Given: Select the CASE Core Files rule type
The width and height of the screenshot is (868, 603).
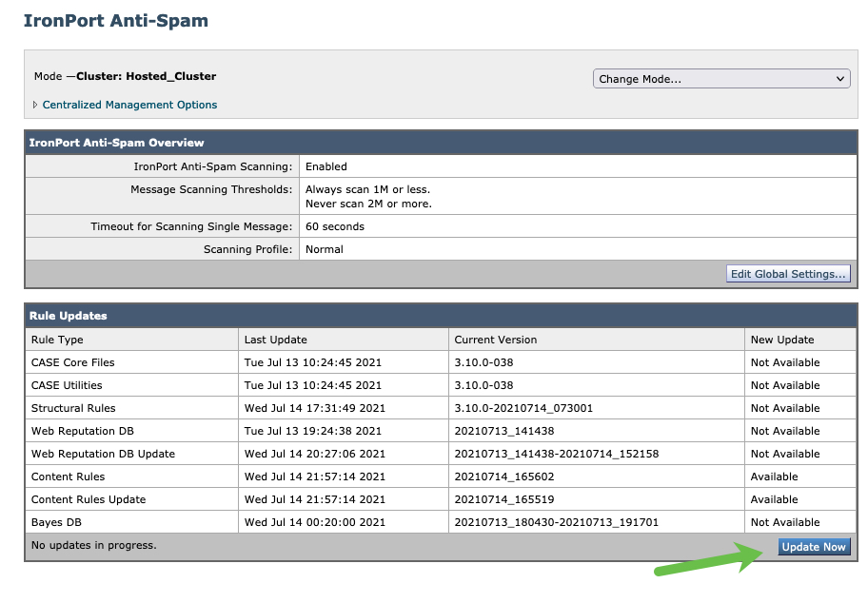Looking at the screenshot, I should (x=73, y=362).
